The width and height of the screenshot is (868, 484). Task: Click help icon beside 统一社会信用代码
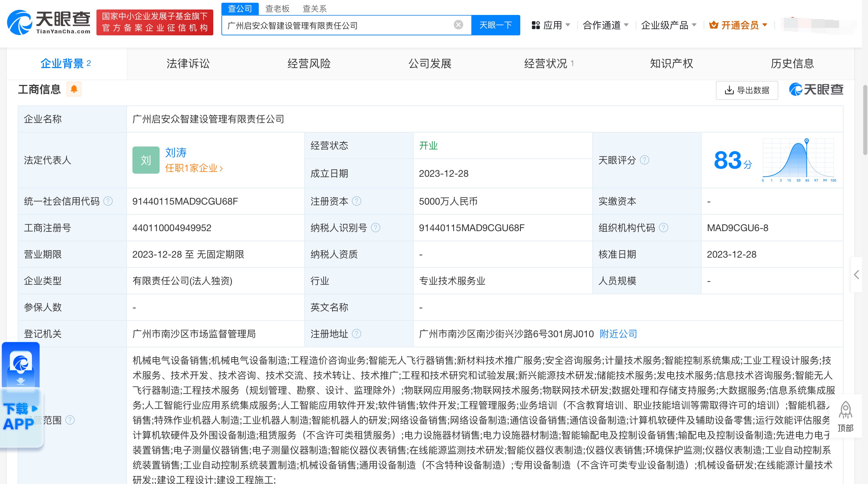(108, 201)
